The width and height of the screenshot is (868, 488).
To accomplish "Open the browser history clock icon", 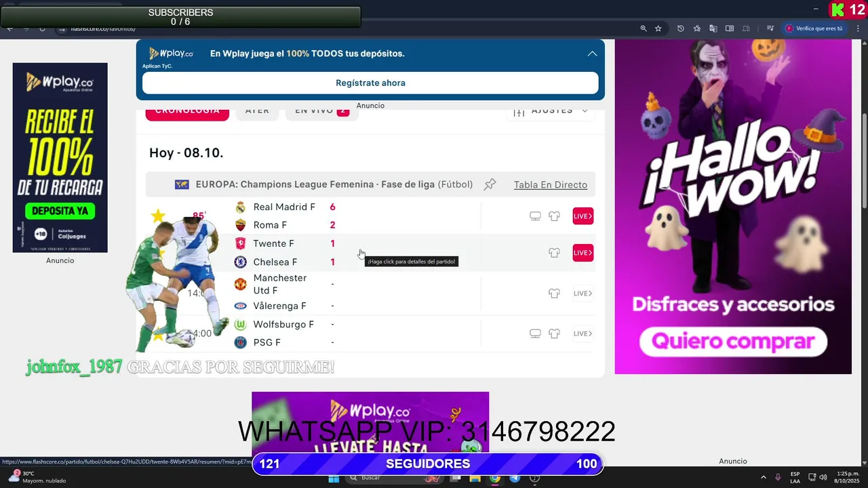I will (x=680, y=28).
